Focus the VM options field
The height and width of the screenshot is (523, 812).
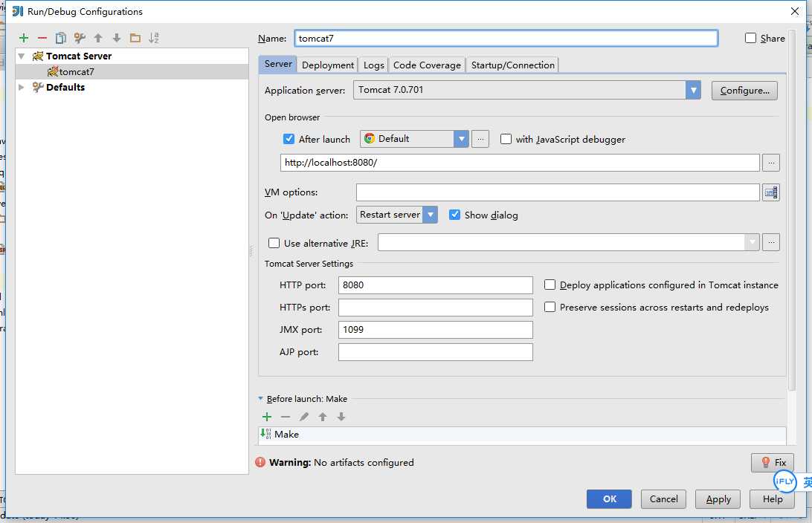tap(558, 192)
